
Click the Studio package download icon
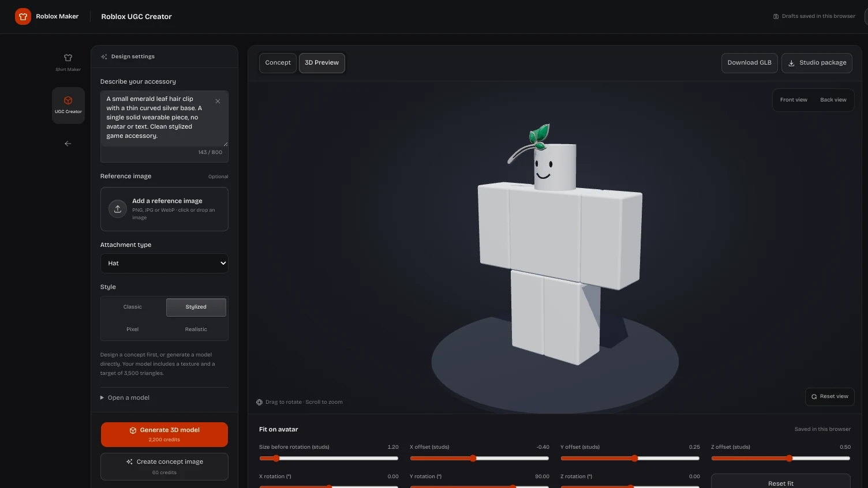pos(792,63)
